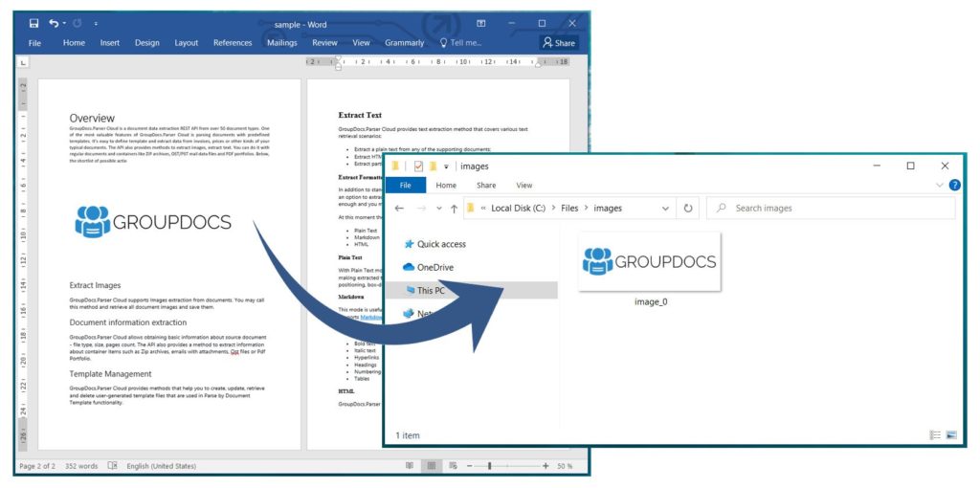Open Explorer's View tab

click(x=524, y=185)
